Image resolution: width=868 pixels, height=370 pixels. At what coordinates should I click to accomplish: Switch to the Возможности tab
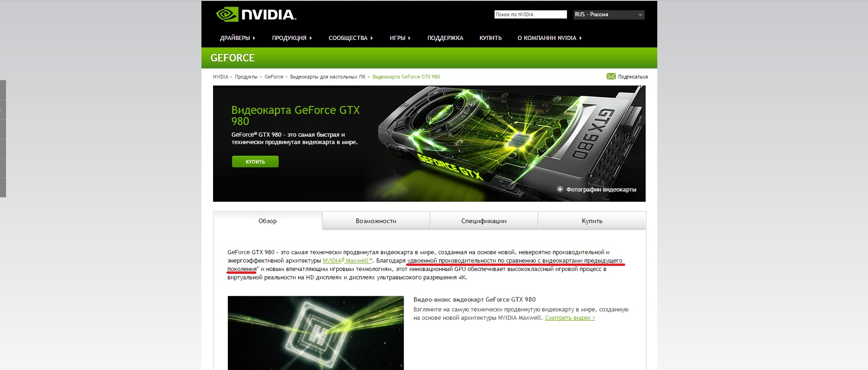pos(376,221)
